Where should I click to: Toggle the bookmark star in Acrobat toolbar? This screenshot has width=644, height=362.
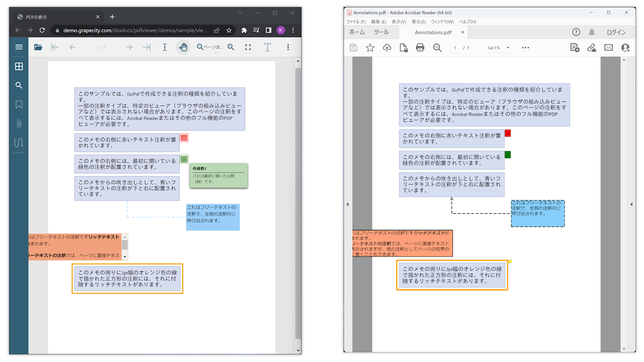click(x=370, y=48)
